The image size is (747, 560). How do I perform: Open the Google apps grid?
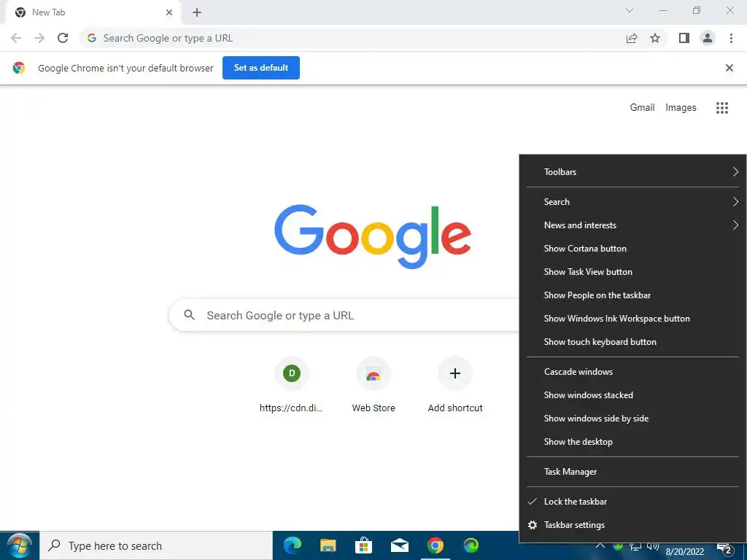722,108
